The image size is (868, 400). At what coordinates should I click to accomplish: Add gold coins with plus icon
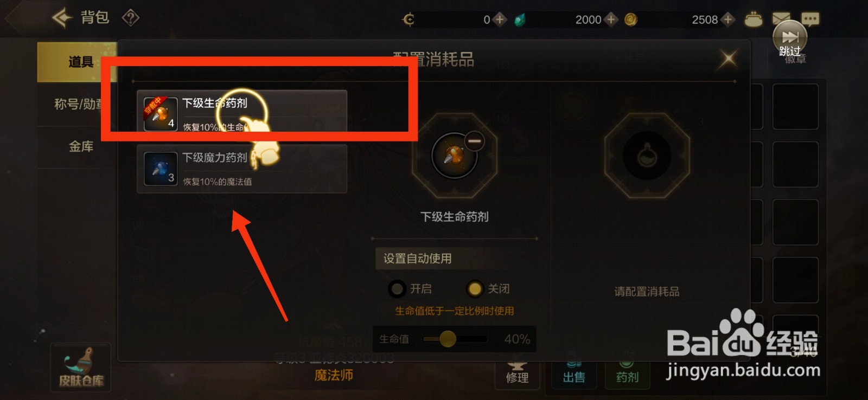728,20
